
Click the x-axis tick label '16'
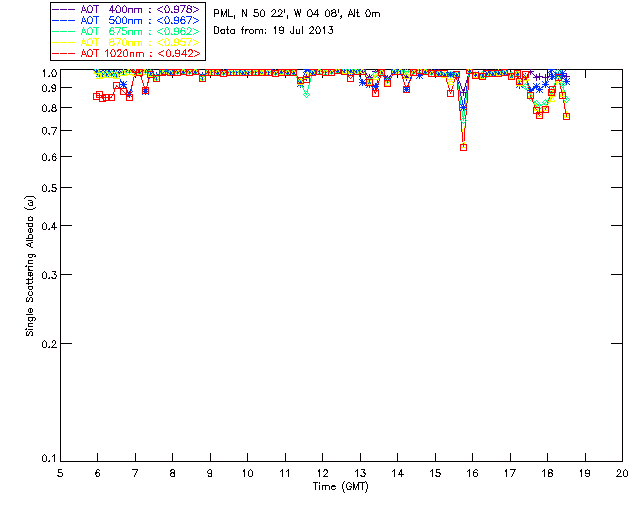(472, 473)
